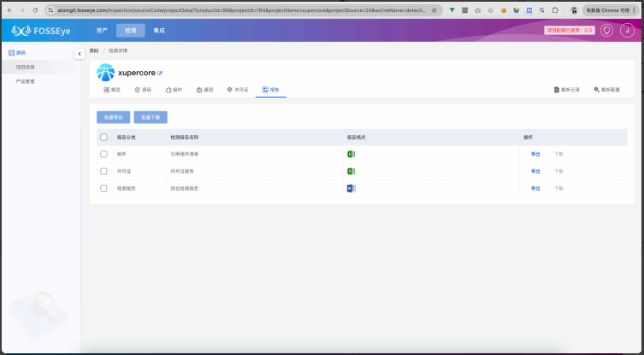Switch to the 组件 tab
Screen dimensions: 644x355
pos(174,90)
